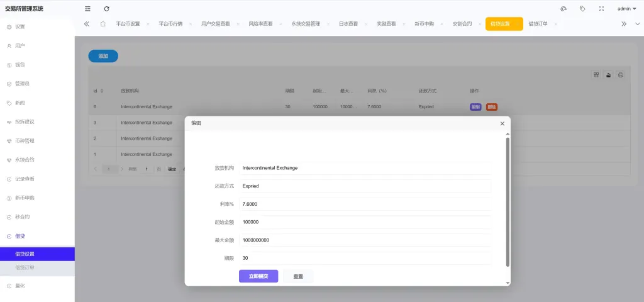Go to the next page arrow in pagination

coord(122,169)
